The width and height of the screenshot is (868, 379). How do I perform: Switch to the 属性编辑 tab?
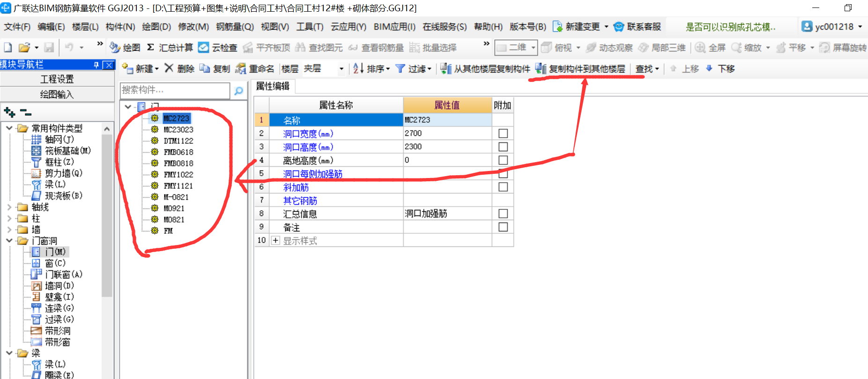click(x=273, y=86)
